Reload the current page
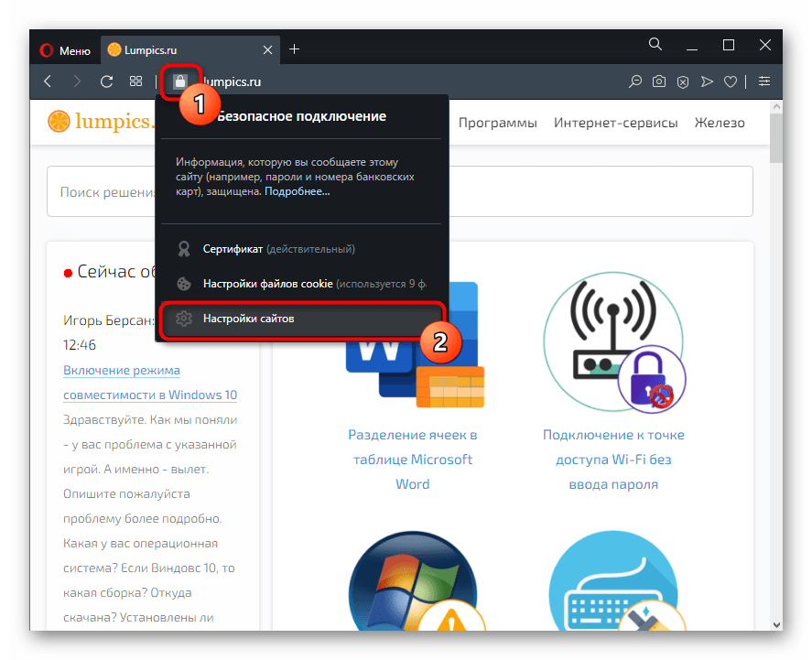 tap(106, 81)
